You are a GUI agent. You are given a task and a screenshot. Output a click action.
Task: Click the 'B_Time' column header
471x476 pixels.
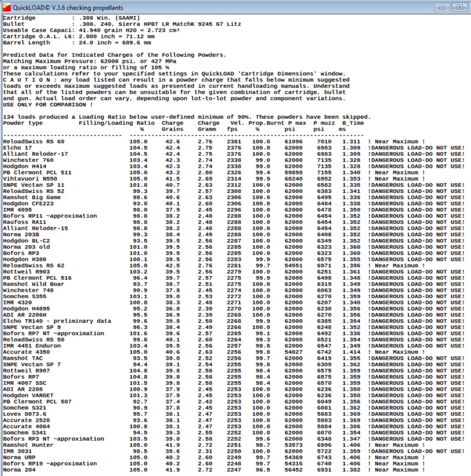[353, 123]
